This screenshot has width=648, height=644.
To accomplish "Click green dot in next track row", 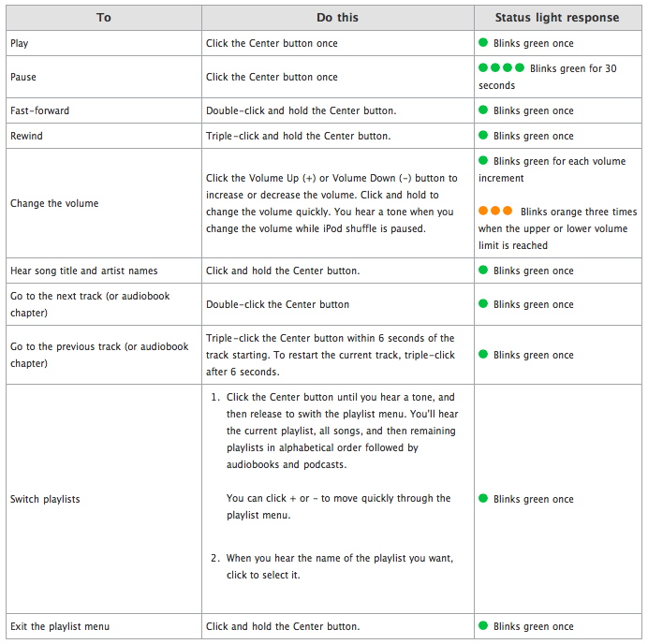I will pos(484,304).
